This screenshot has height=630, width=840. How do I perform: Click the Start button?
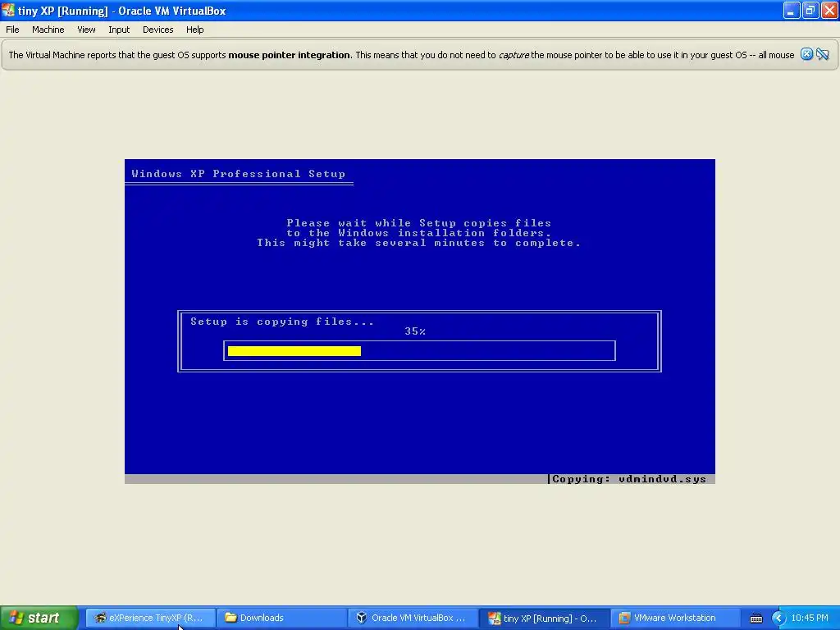pyautogui.click(x=39, y=618)
